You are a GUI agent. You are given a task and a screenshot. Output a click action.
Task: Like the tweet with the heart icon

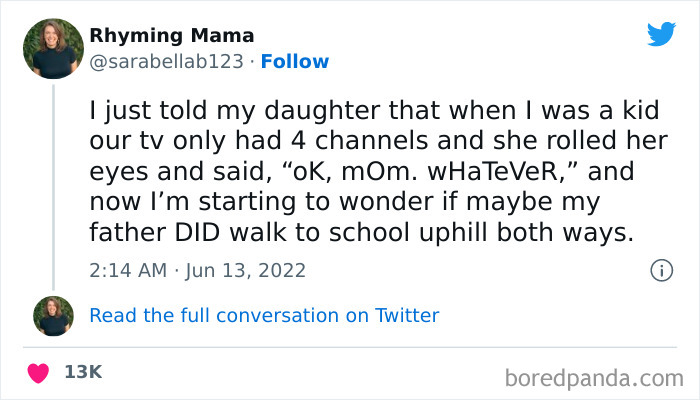click(x=38, y=372)
